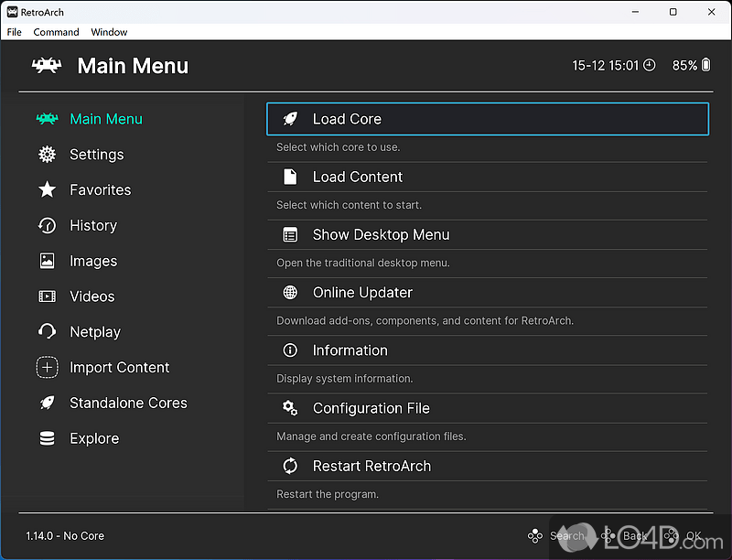The image size is (732, 560).
Task: Click the Import Content plus icon
Action: click(x=48, y=367)
